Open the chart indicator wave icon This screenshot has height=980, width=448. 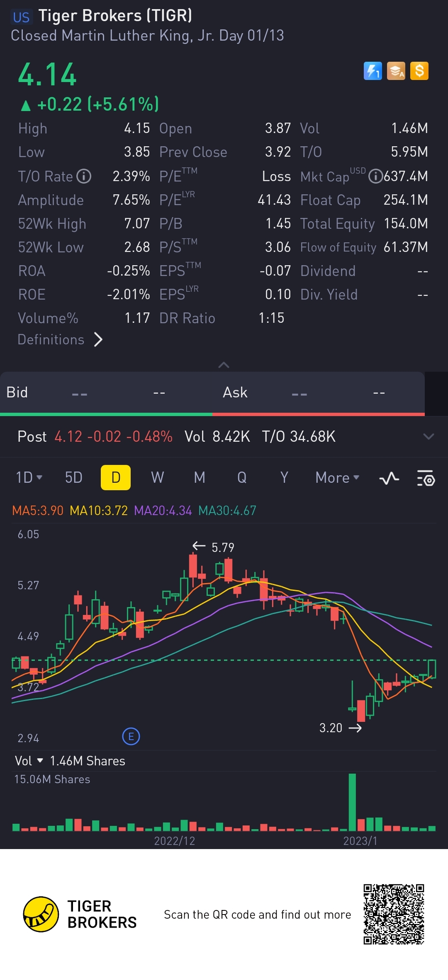tap(389, 478)
